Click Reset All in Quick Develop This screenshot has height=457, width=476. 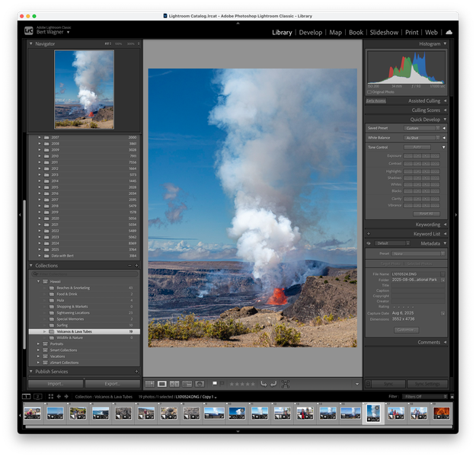coord(426,214)
